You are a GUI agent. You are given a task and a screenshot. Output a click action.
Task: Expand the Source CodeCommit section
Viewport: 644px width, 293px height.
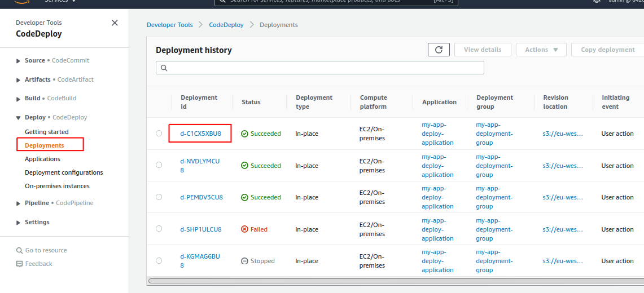click(x=19, y=61)
